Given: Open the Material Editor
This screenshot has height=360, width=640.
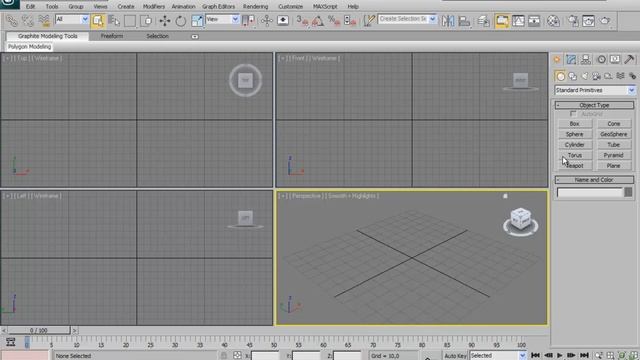Looking at the screenshot, I should pyautogui.click(x=553, y=21).
